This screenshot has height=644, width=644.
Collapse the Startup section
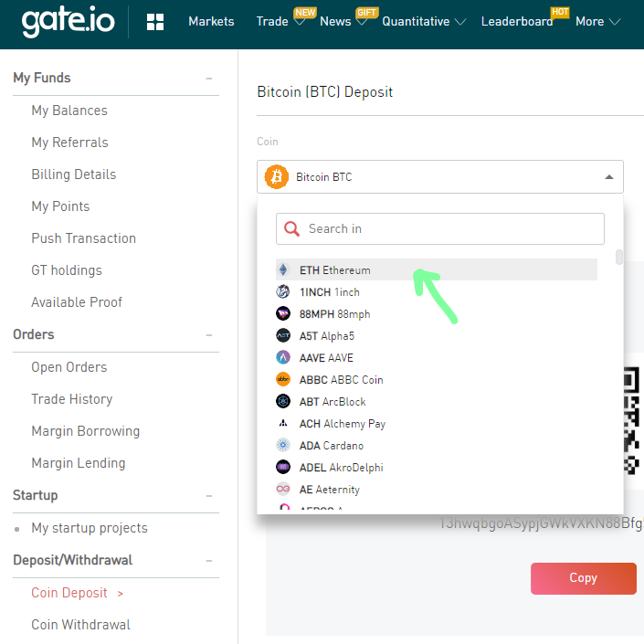click(209, 496)
